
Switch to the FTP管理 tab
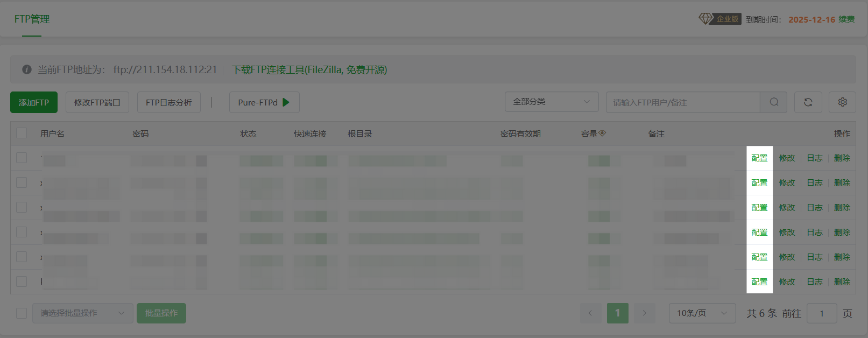[x=32, y=19]
